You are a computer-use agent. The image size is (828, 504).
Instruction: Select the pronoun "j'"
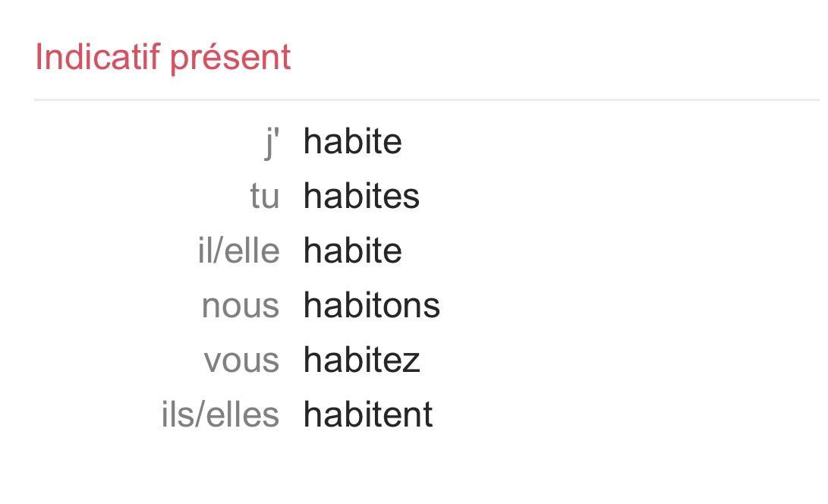coord(272,142)
